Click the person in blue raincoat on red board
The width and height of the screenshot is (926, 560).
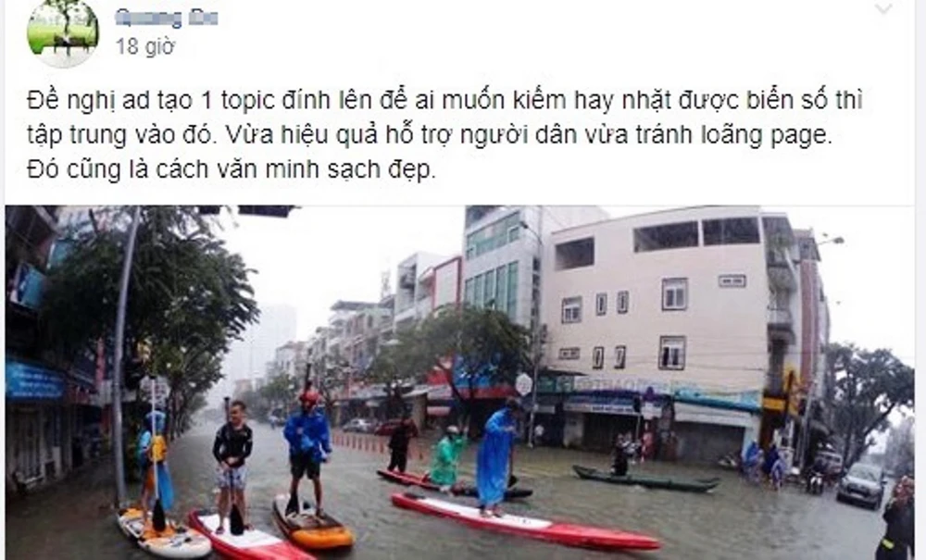point(497,457)
